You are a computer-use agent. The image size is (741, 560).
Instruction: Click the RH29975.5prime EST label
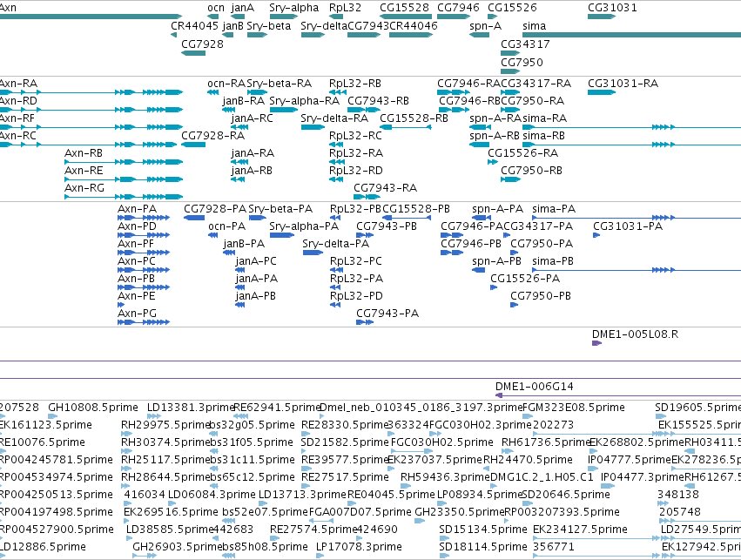[x=165, y=425]
